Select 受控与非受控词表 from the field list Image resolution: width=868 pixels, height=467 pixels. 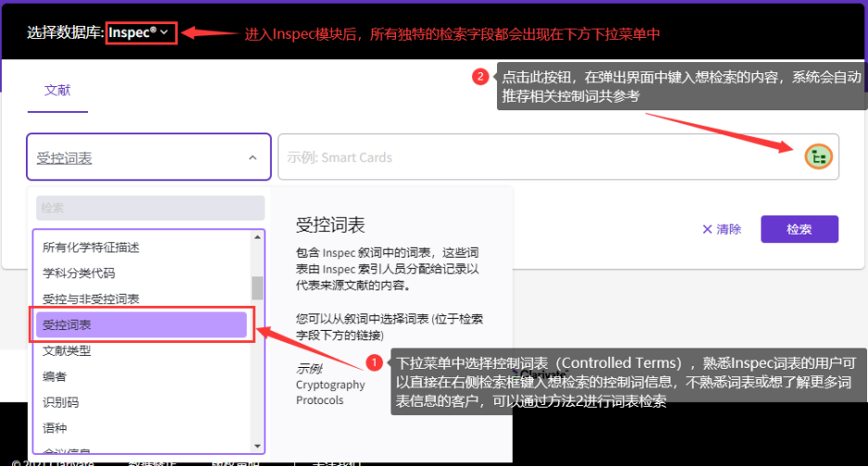(x=91, y=298)
